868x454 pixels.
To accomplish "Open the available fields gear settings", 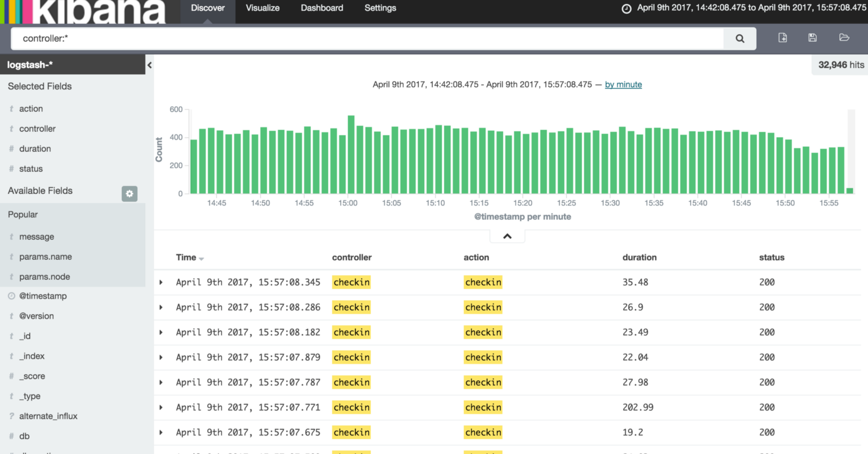I will [129, 194].
